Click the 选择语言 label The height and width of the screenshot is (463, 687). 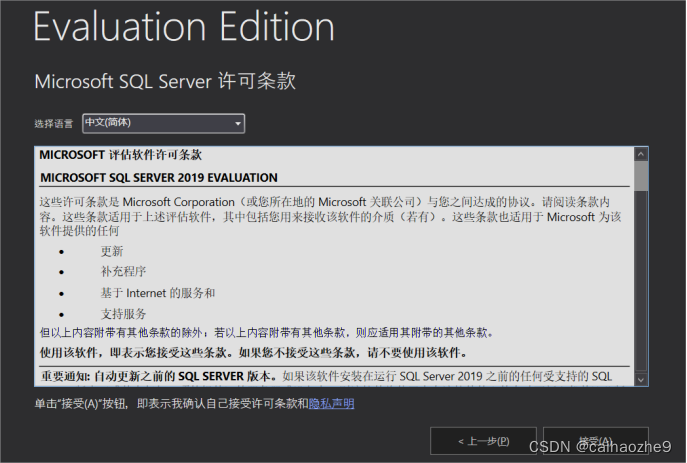pos(53,124)
